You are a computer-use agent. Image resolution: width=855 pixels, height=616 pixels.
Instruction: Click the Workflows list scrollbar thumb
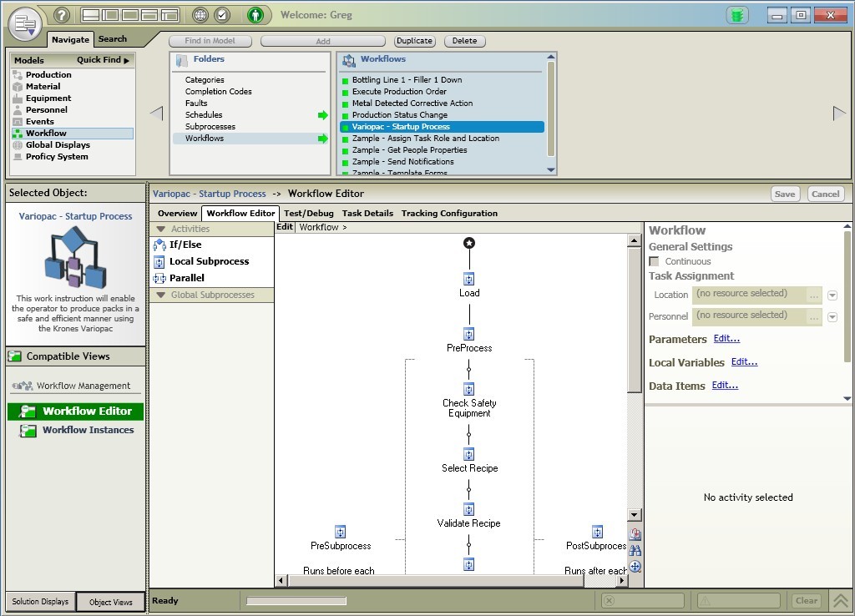pyautogui.click(x=551, y=109)
